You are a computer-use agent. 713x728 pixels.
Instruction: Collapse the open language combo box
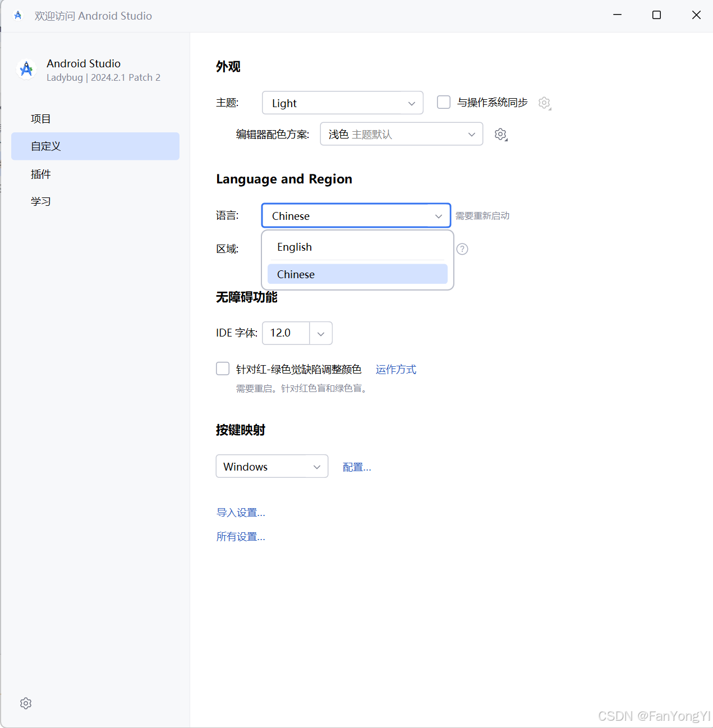click(356, 216)
